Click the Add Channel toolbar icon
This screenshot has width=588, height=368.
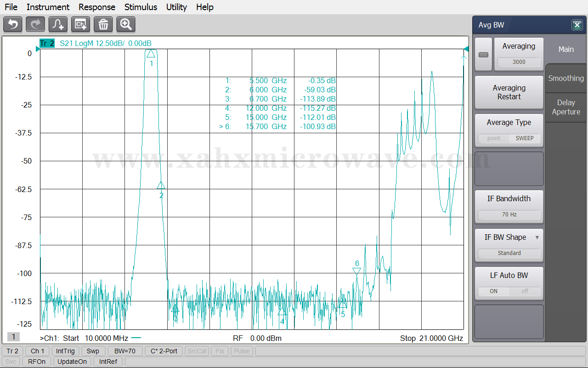click(x=81, y=24)
